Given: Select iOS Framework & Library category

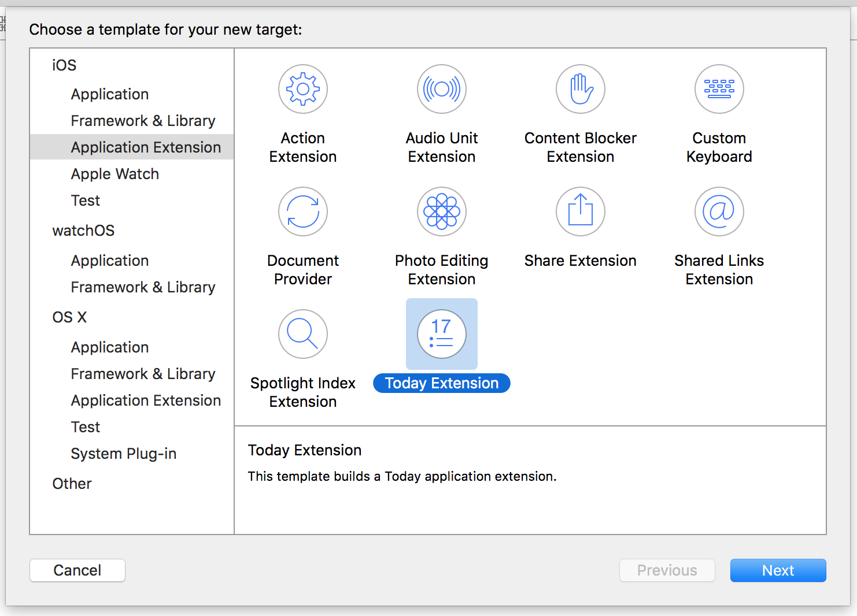Looking at the screenshot, I should [x=143, y=121].
